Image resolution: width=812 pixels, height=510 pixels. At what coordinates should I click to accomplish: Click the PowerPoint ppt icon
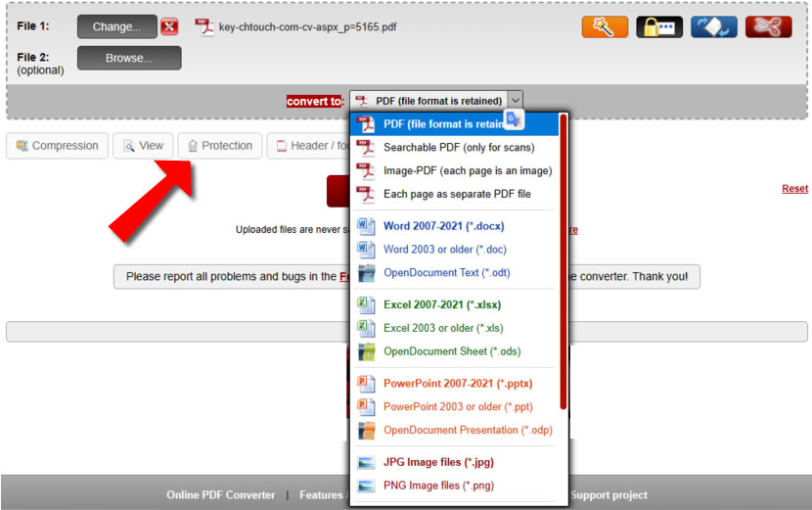pos(366,407)
